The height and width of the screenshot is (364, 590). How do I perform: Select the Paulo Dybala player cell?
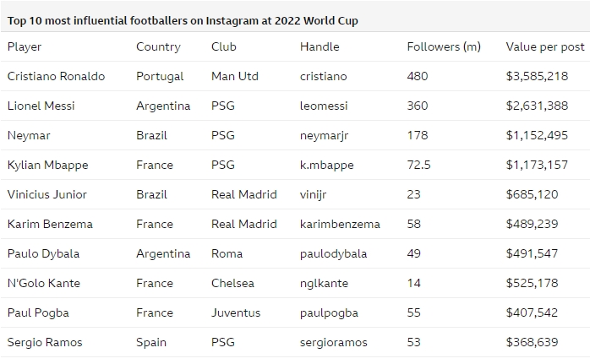pyautogui.click(x=44, y=254)
